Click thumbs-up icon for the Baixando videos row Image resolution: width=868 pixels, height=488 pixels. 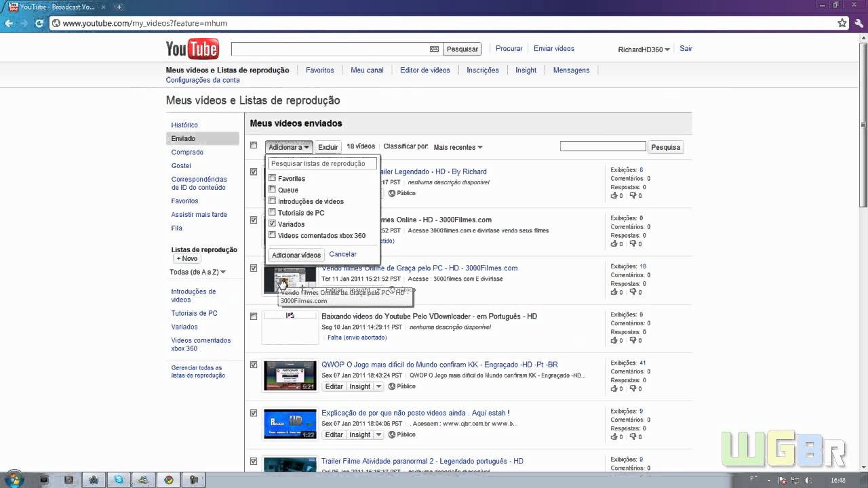[614, 340]
